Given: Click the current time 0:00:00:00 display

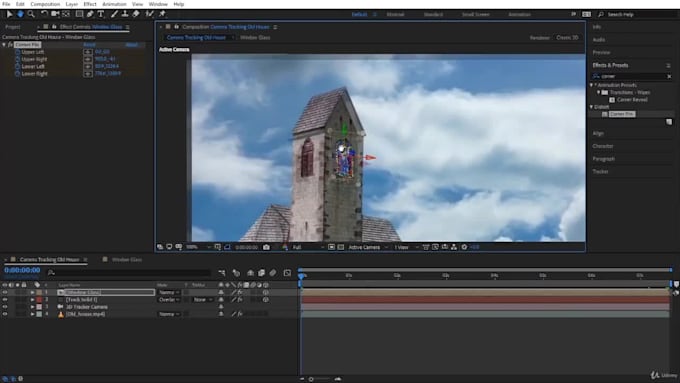Looking at the screenshot, I should point(22,270).
